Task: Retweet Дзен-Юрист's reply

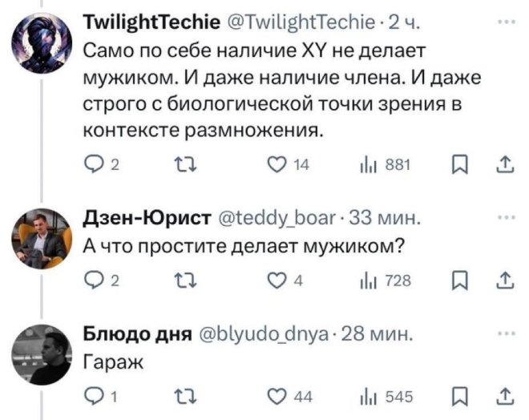Action: click(180, 280)
